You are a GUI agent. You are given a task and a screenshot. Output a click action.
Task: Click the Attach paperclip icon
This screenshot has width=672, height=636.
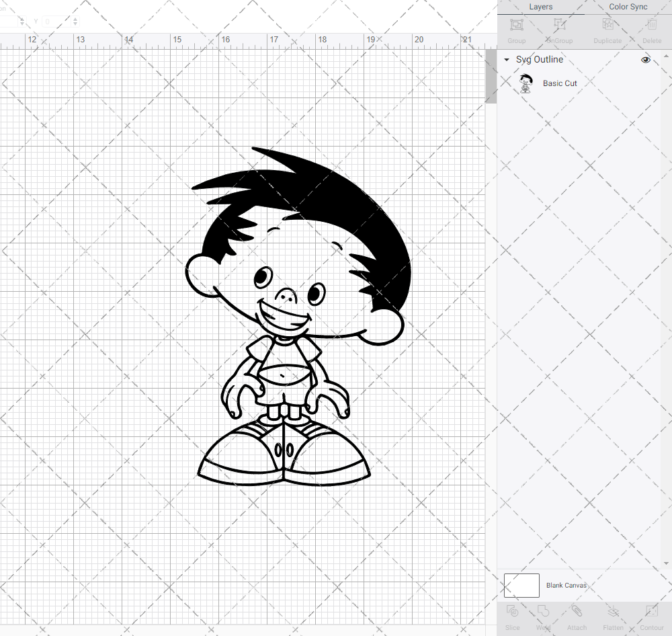point(577,611)
